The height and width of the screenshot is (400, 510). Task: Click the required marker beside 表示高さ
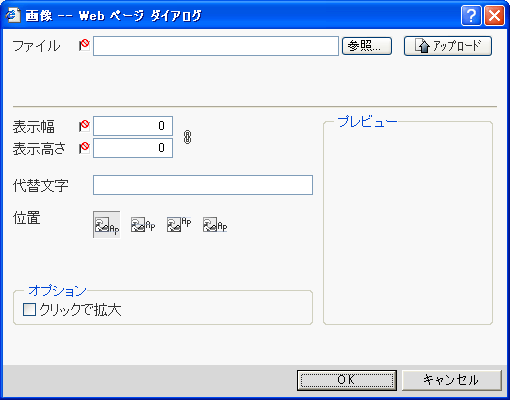pyautogui.click(x=84, y=148)
